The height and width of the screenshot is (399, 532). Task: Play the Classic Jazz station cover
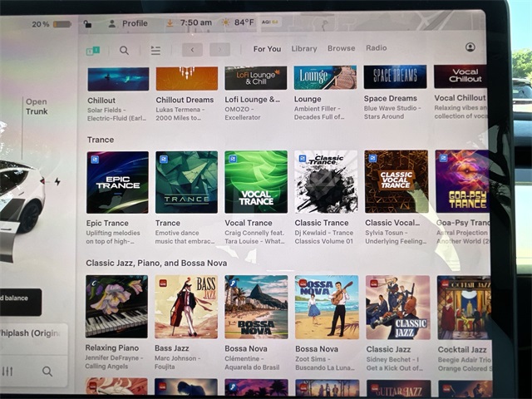(x=398, y=308)
